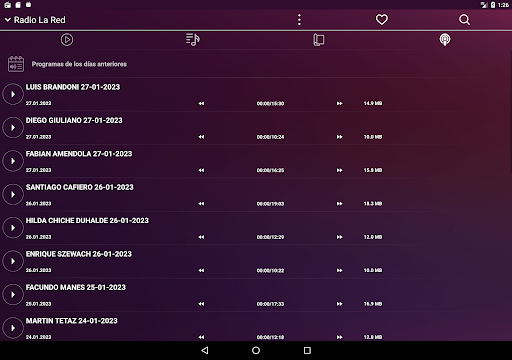Rewind the DIEGO GIULIANO episode
This screenshot has width=512, height=360.
click(201, 137)
